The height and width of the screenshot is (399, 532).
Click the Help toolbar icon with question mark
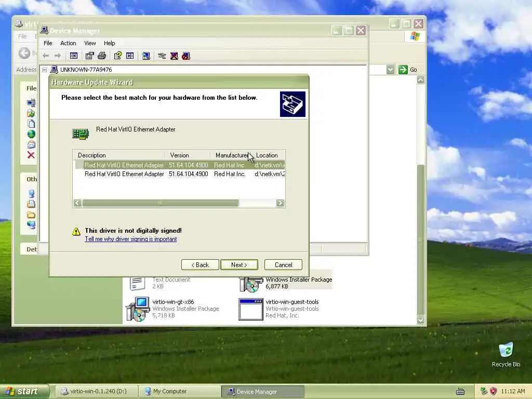[x=118, y=56]
